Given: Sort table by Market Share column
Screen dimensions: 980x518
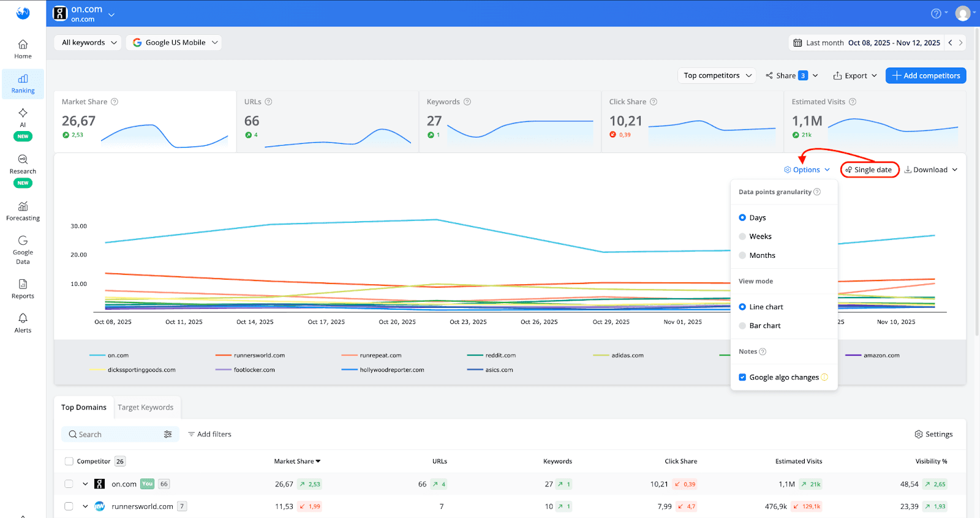Looking at the screenshot, I should point(297,461).
